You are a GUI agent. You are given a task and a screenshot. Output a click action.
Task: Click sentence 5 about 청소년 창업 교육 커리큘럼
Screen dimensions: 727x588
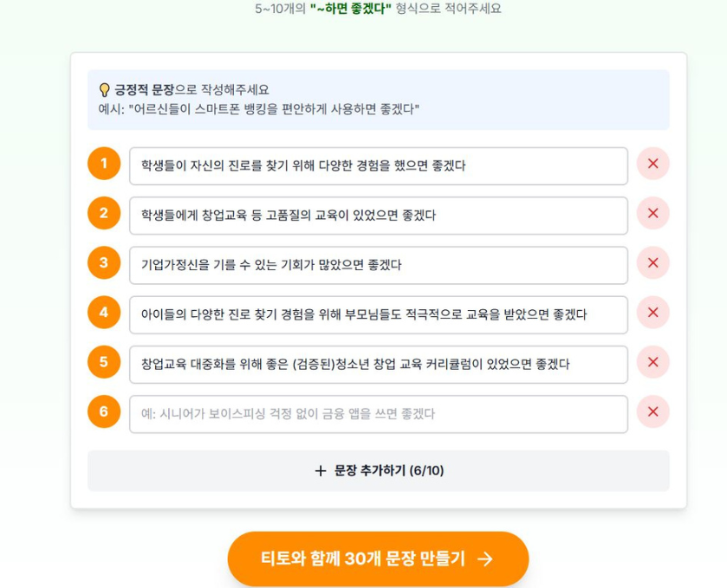[378, 365]
